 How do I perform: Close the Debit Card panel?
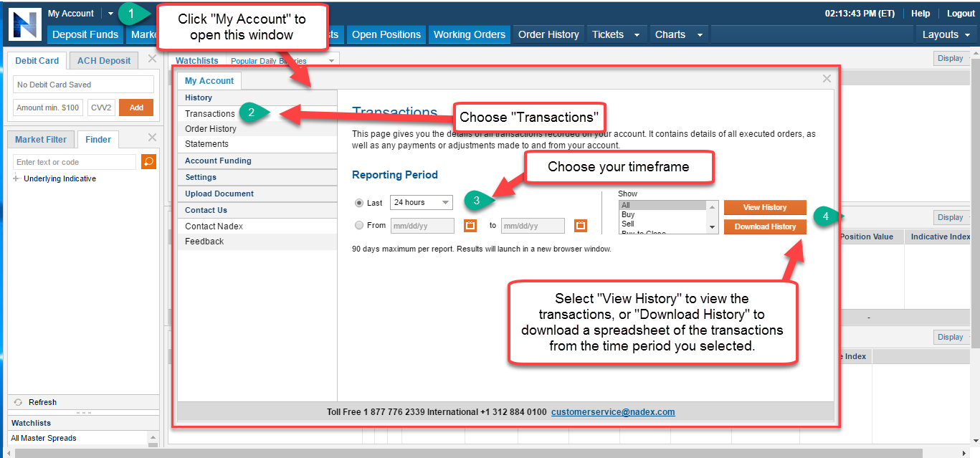tap(152, 59)
